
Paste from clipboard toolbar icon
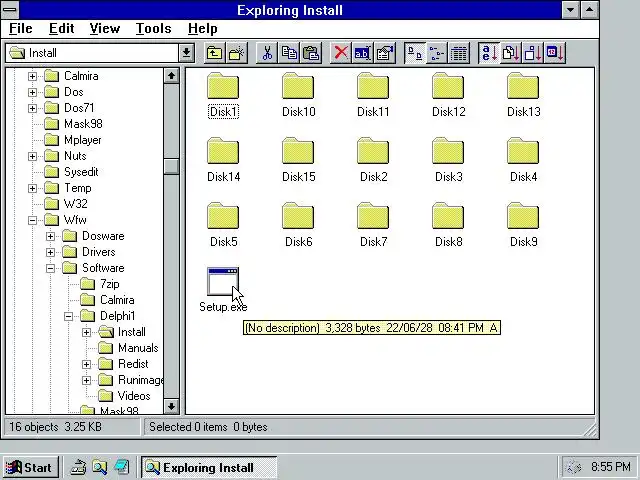point(311,53)
